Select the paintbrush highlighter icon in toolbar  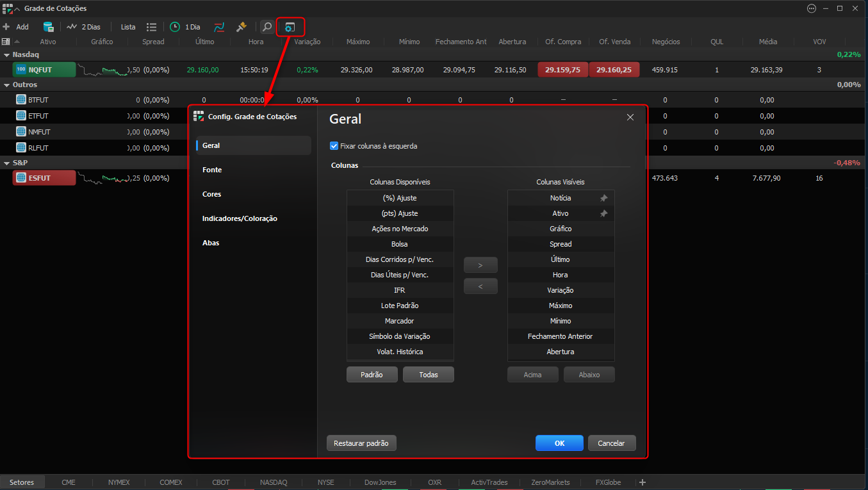242,27
